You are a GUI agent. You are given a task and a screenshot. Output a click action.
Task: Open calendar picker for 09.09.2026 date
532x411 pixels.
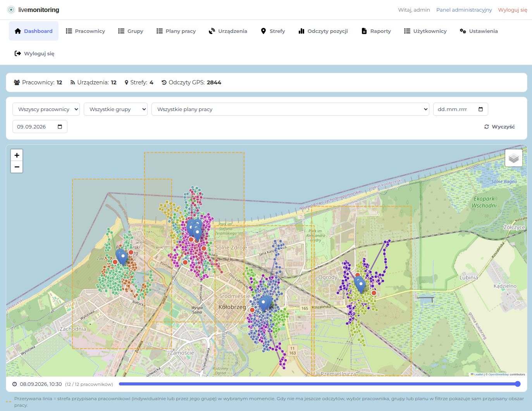[60, 127]
